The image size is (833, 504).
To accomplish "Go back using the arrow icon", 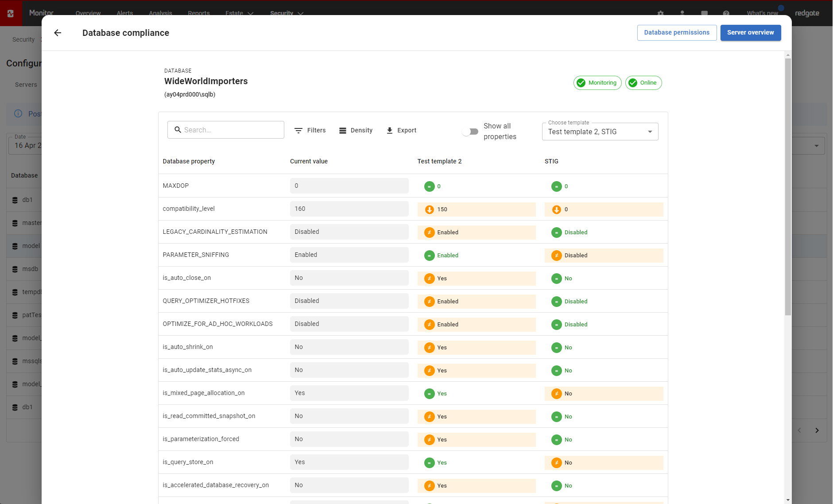I will pyautogui.click(x=58, y=33).
